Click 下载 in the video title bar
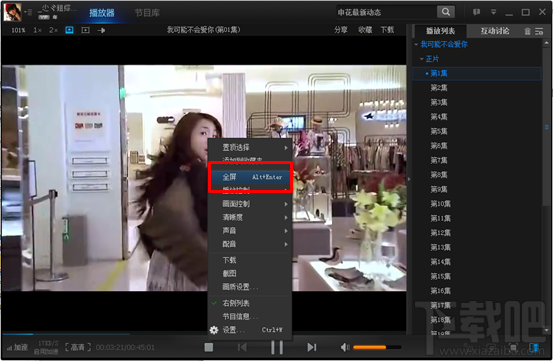 pyautogui.click(x=387, y=30)
